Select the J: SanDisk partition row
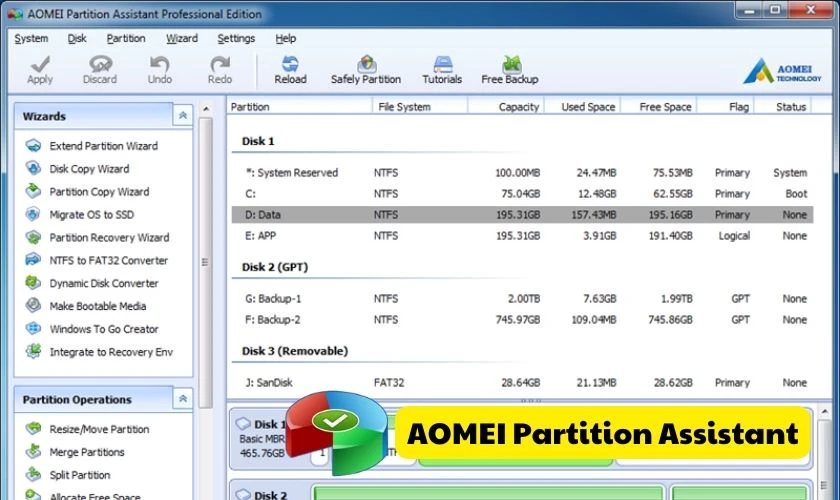This screenshot has width=840, height=500. click(522, 383)
